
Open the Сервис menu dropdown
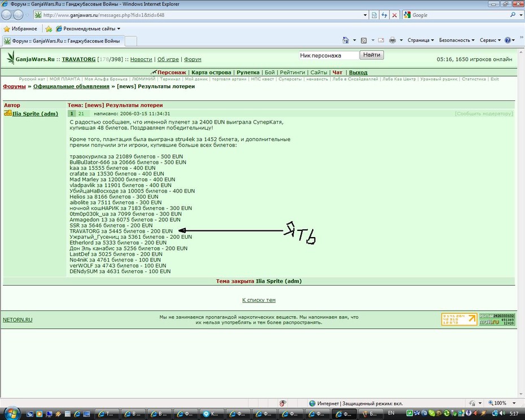coord(490,40)
